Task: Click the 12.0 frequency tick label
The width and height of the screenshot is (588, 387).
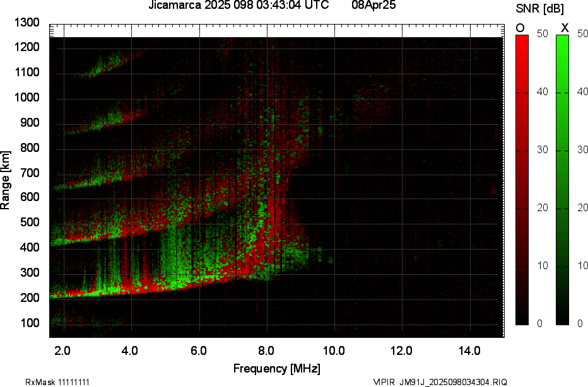Action: [x=402, y=350]
